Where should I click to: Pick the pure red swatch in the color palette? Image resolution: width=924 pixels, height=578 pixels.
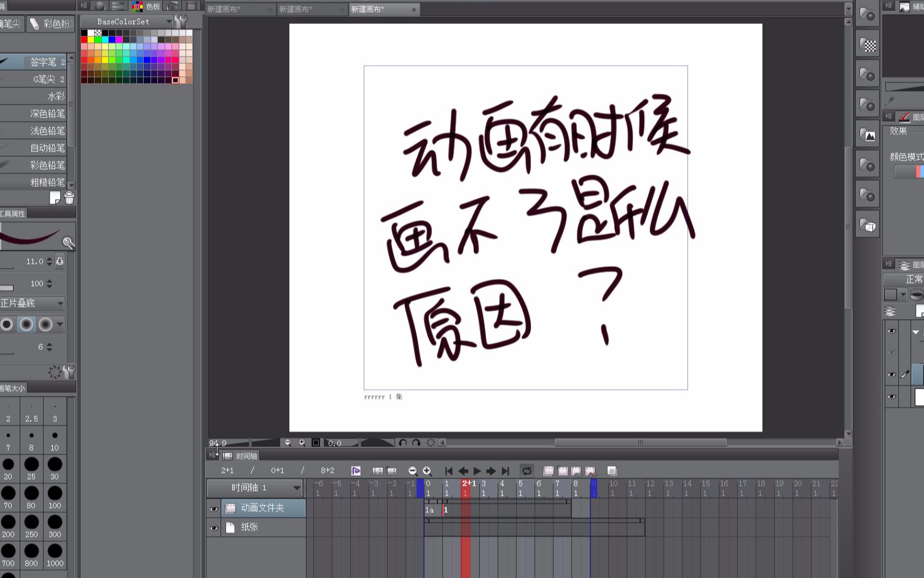click(x=84, y=39)
